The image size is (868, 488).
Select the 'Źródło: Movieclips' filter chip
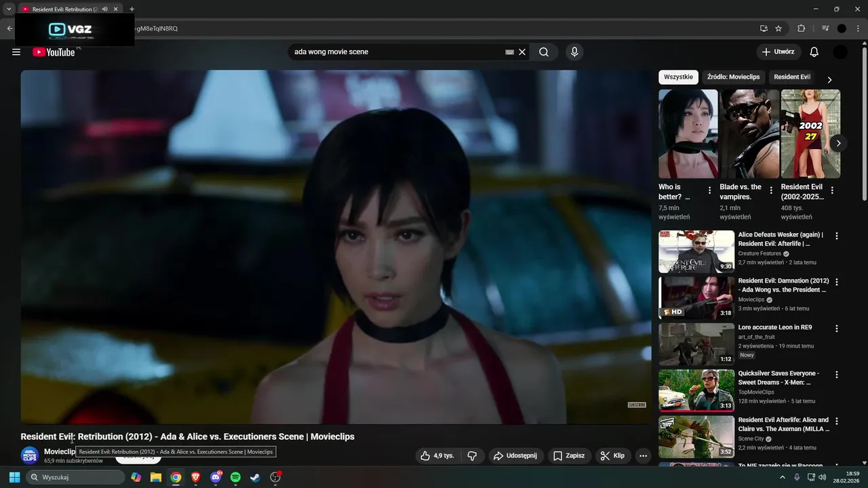[733, 77]
